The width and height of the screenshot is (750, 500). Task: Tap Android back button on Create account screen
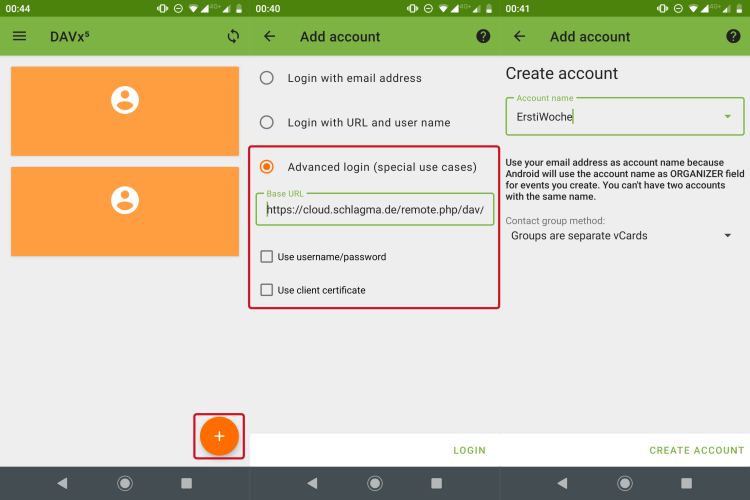562,483
